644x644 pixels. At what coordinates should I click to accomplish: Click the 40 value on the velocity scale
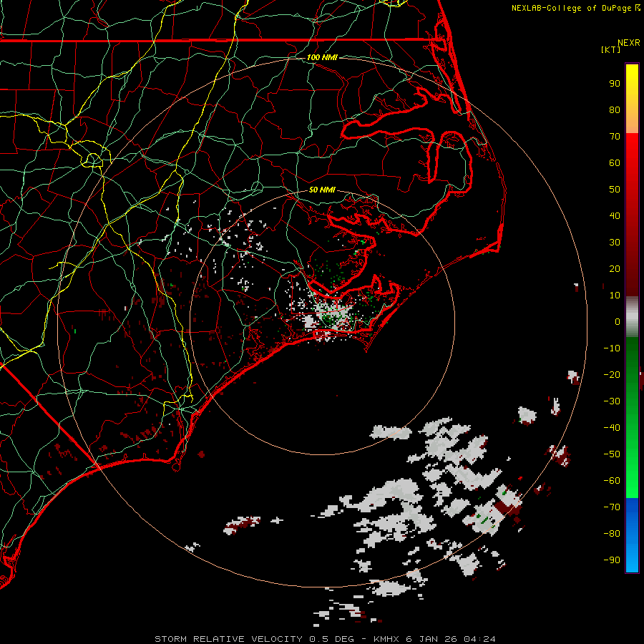click(x=615, y=215)
